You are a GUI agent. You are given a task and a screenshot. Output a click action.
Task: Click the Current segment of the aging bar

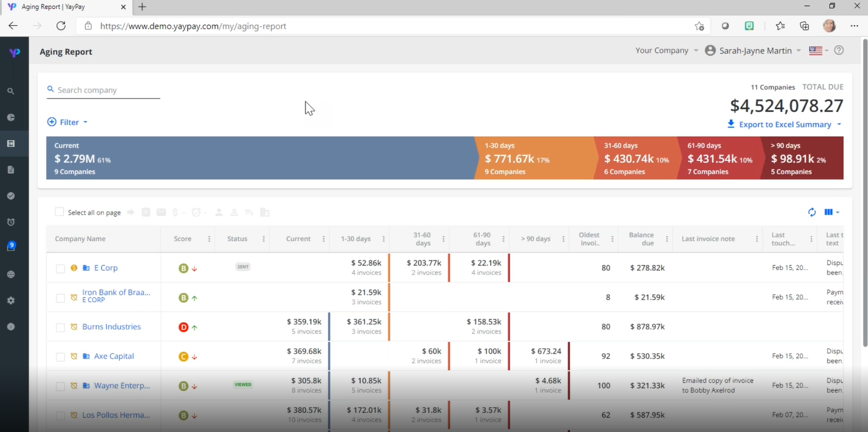(x=225, y=158)
